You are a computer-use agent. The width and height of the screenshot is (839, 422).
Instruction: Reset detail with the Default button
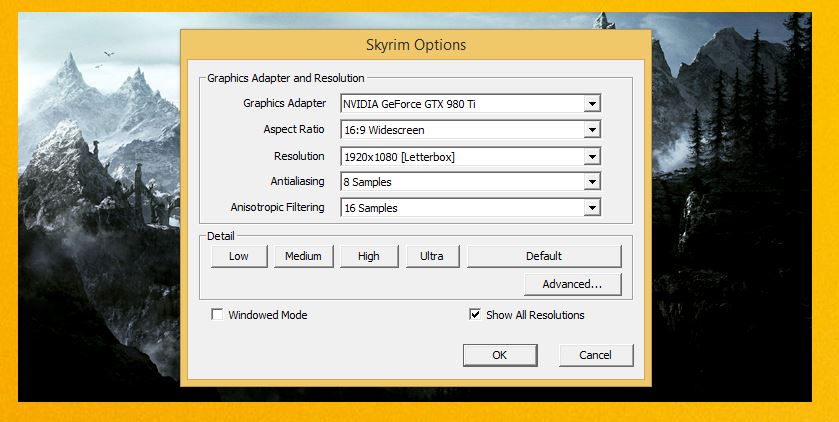(x=544, y=256)
